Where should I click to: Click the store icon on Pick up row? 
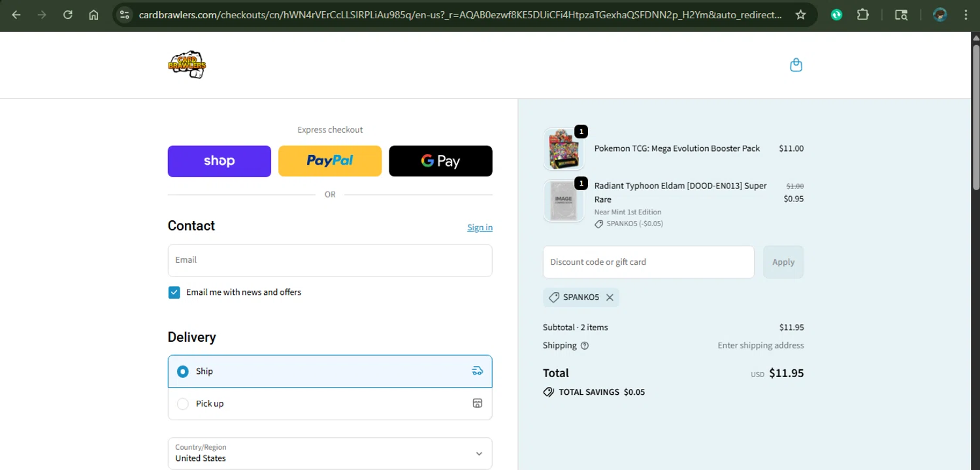pos(477,403)
